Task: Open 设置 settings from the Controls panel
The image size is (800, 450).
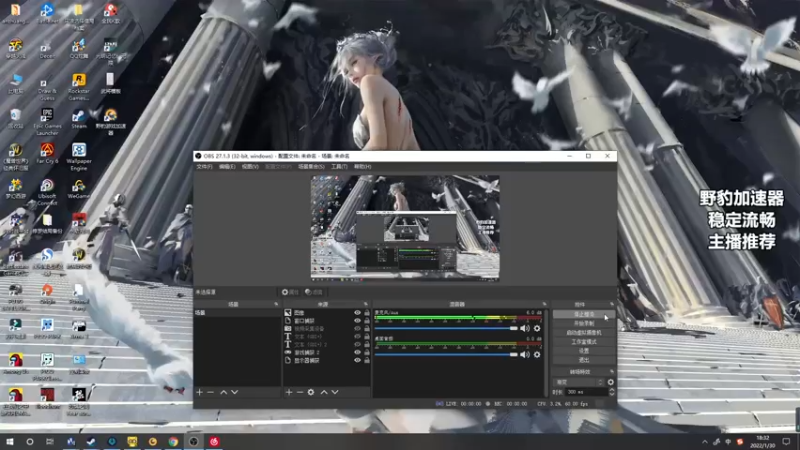Action: click(584, 351)
